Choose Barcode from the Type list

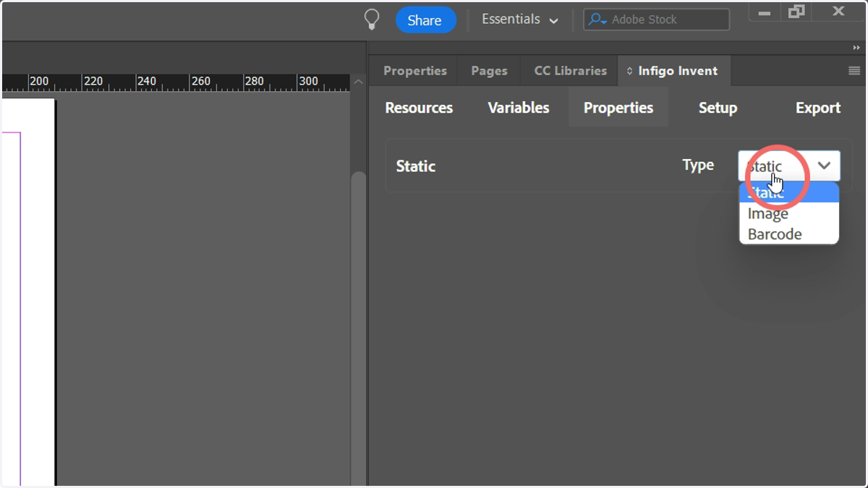pos(788,234)
